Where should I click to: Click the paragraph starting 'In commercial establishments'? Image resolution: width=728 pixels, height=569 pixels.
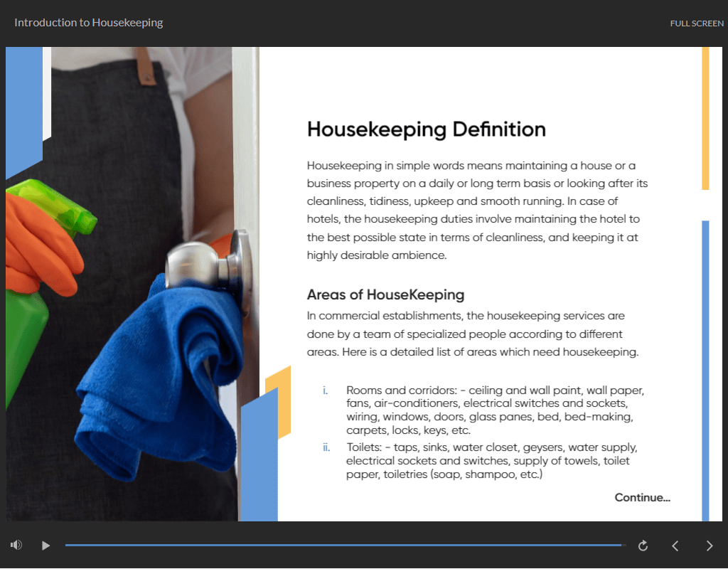(x=473, y=334)
